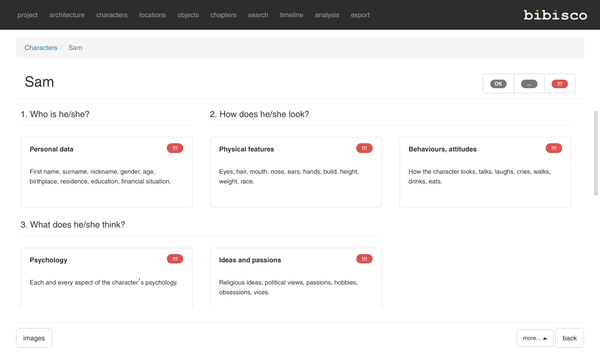Go to chapters in top navigation
Viewport: 600px width, 363px height.
point(223,15)
